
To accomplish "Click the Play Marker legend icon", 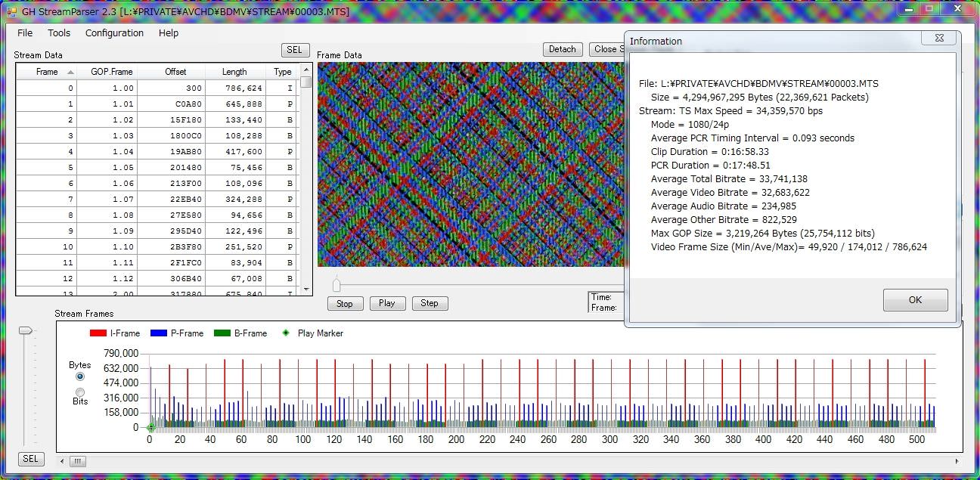I will [x=285, y=333].
